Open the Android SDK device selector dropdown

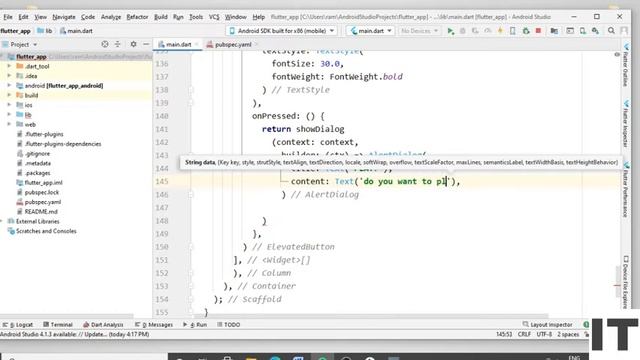point(282,31)
